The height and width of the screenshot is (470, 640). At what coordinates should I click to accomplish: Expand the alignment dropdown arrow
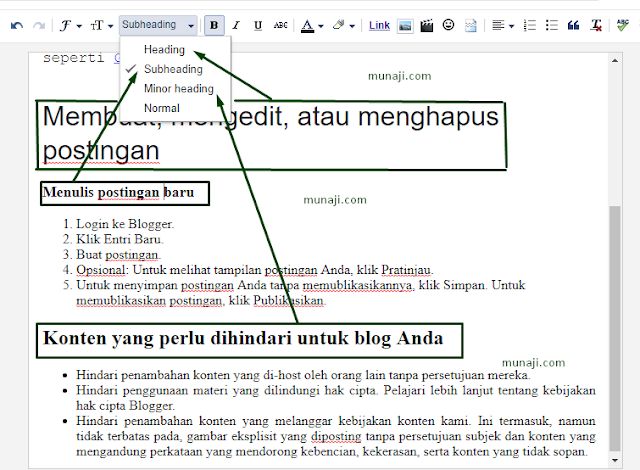click(x=511, y=26)
